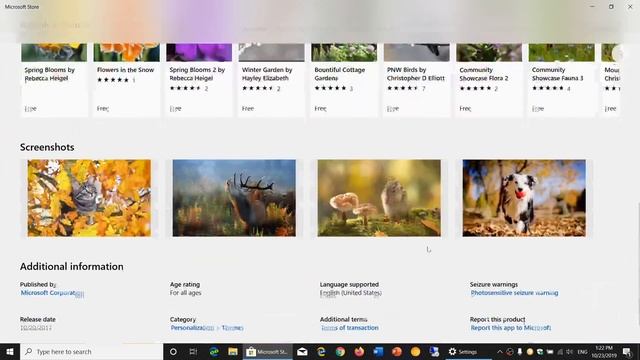Show hidden system tray icons
The width and height of the screenshot is (640, 360).
(500, 351)
